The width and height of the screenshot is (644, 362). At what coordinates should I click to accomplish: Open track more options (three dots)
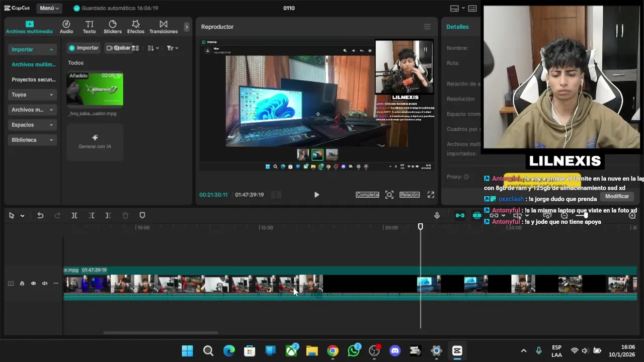click(56, 284)
